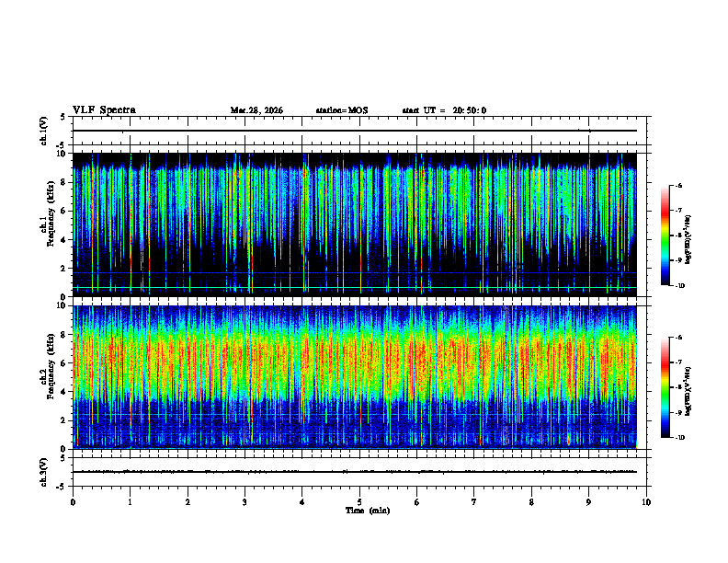728x563 pixels.
Task: Click time axis tick label '9'
Action: pos(588,502)
